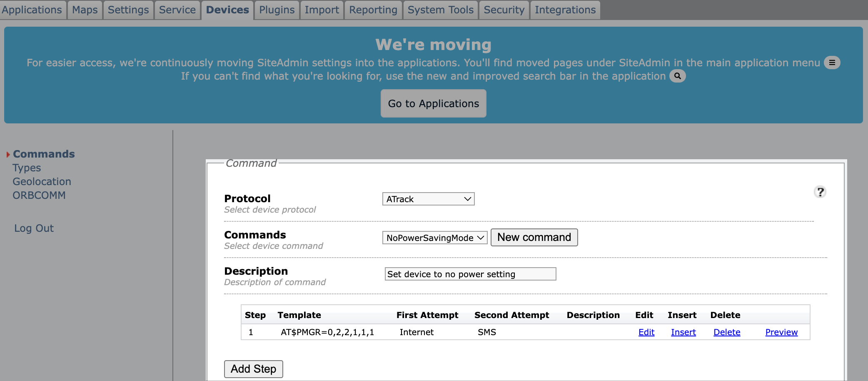868x381 pixels.
Task: Click the Go to Applications button
Action: 434,103
